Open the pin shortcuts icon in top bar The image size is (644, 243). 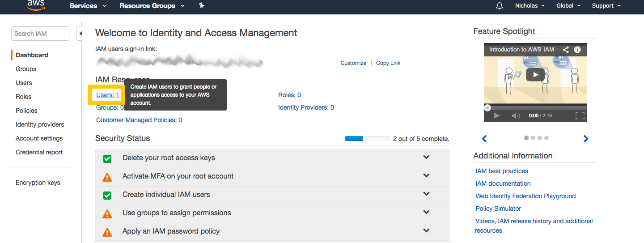201,5
